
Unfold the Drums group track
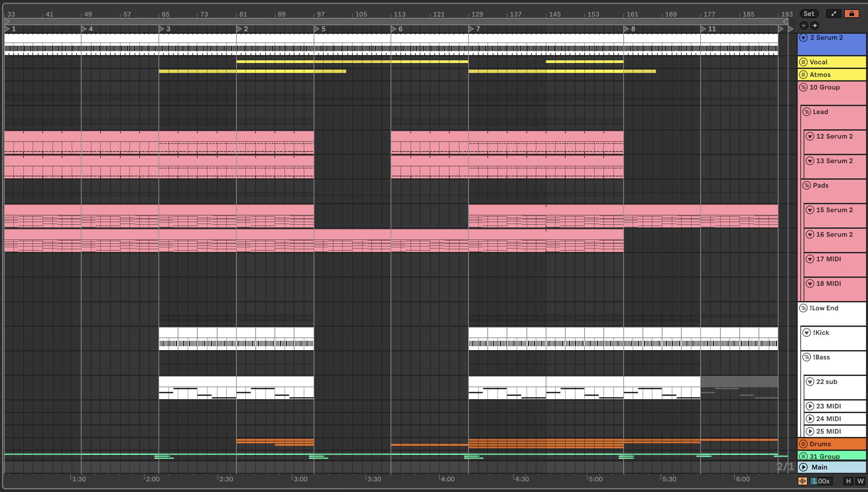tap(803, 444)
